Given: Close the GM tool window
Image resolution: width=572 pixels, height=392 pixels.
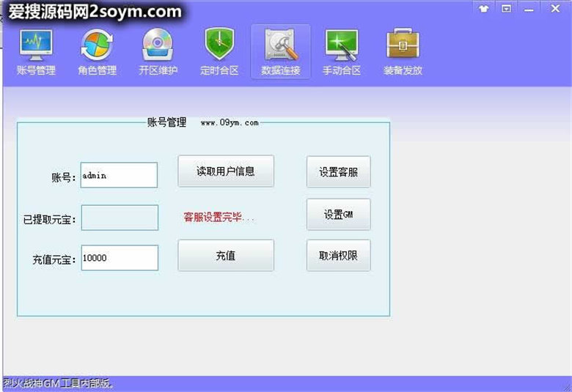Looking at the screenshot, I should point(555,8).
